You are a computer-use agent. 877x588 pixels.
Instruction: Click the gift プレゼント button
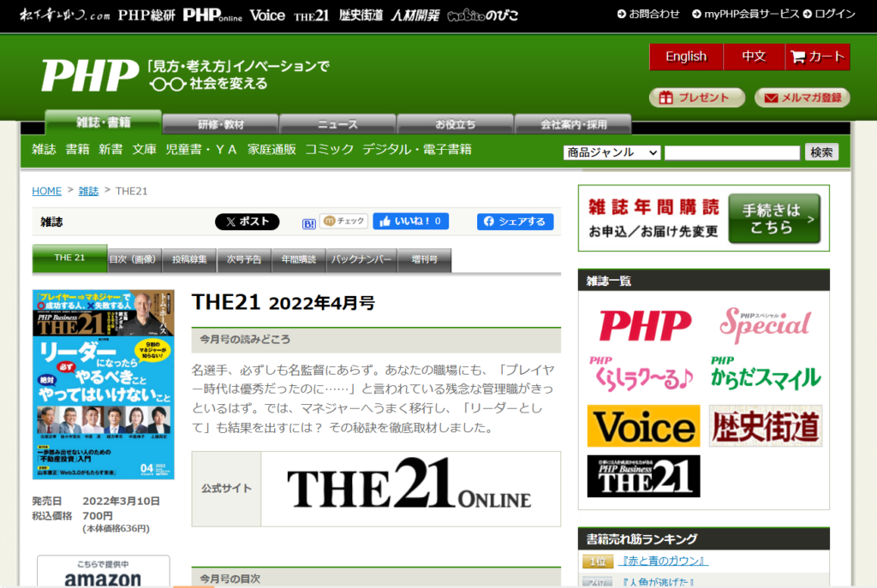696,98
